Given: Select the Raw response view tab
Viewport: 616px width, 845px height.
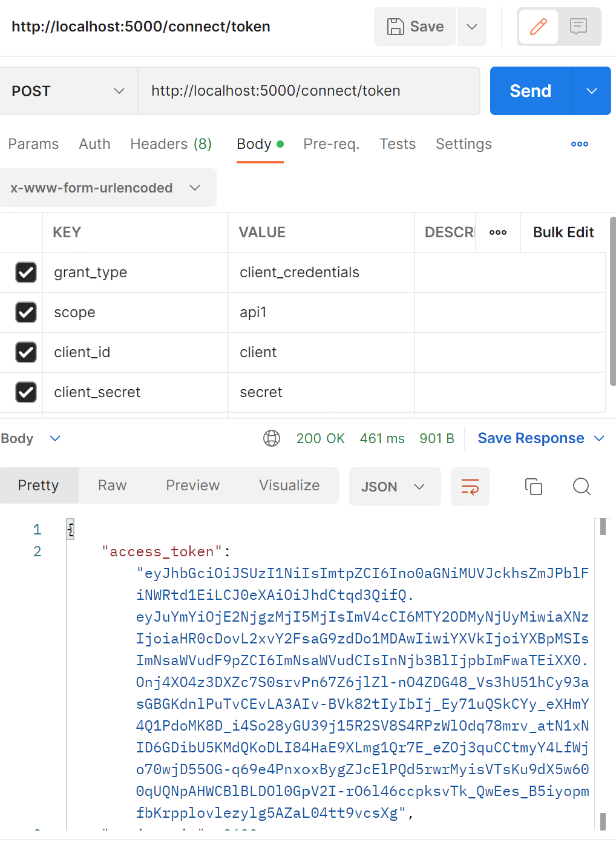Looking at the screenshot, I should pyautogui.click(x=112, y=485).
